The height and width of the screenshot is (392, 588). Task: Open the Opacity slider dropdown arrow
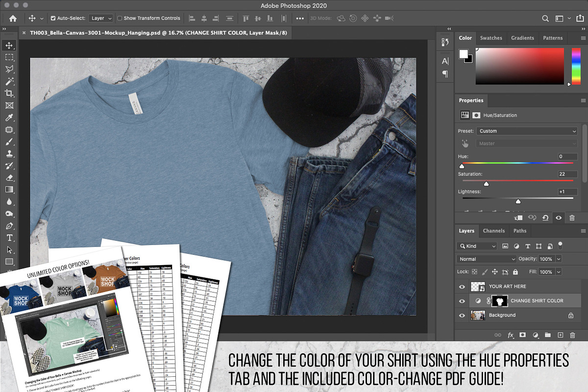(558, 259)
